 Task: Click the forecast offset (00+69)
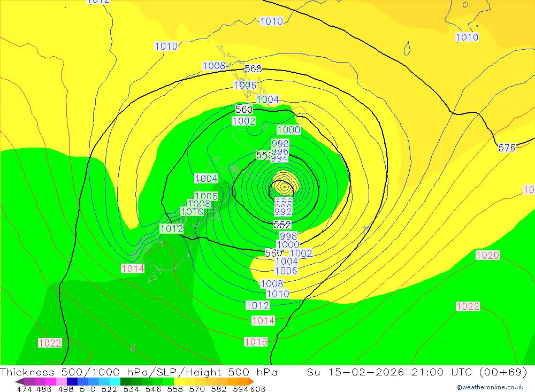(x=503, y=372)
